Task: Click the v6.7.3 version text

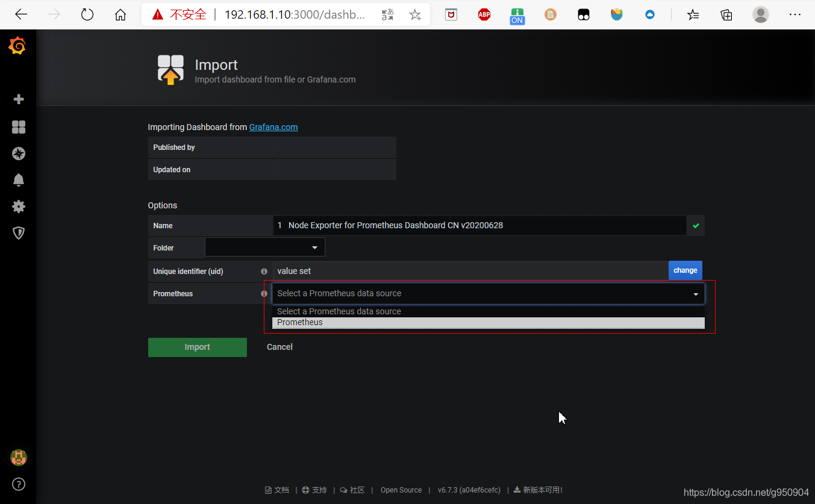Action: [469, 490]
